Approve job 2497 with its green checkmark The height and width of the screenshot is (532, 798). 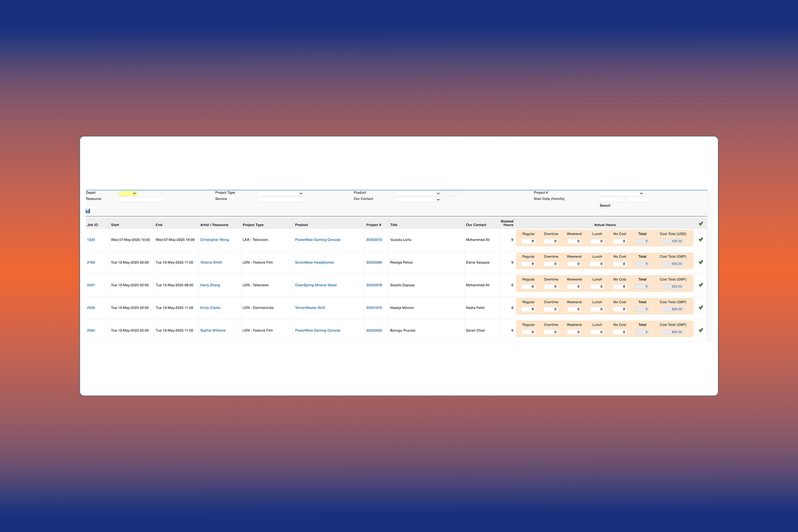pos(701,285)
